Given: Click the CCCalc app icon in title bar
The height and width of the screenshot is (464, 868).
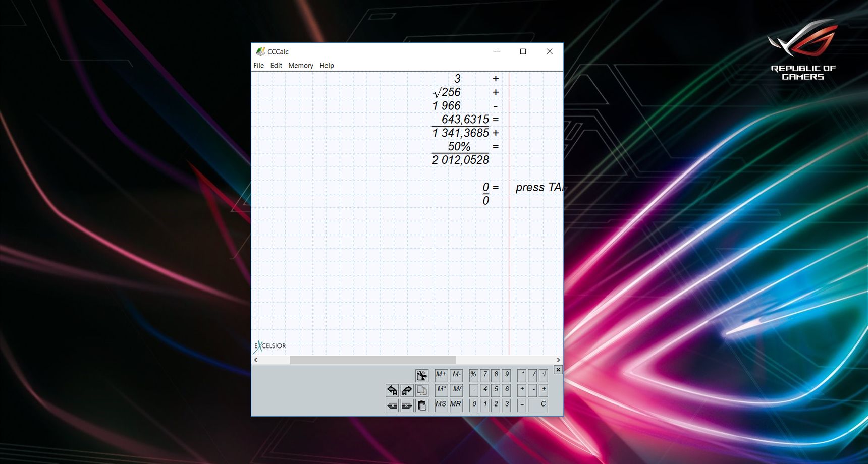Looking at the screenshot, I should (x=260, y=51).
